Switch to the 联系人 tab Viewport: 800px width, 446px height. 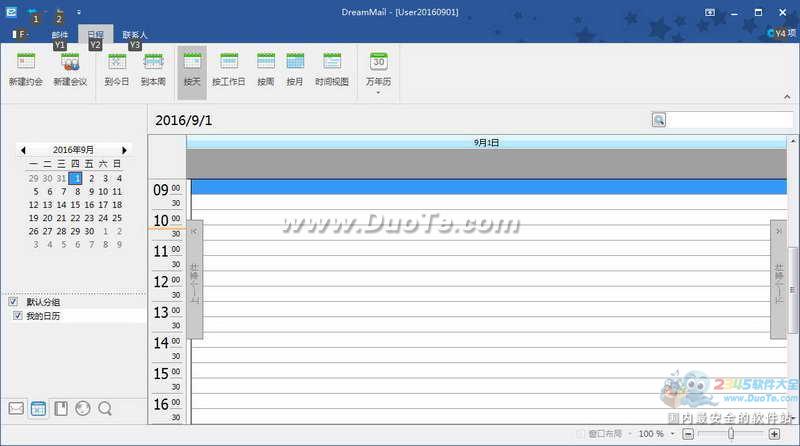tap(135, 34)
